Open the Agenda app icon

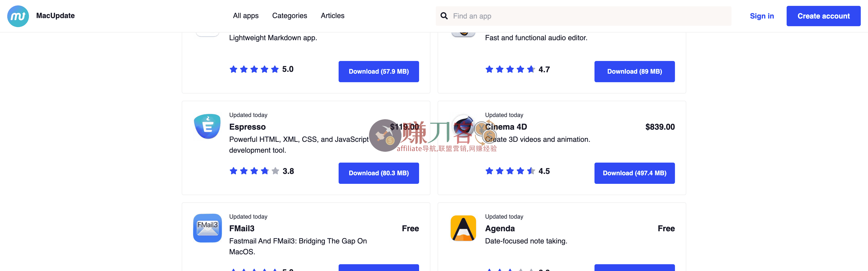click(463, 228)
